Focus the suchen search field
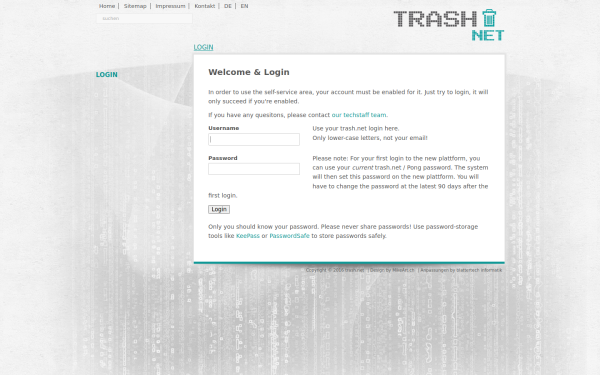 pos(144,18)
